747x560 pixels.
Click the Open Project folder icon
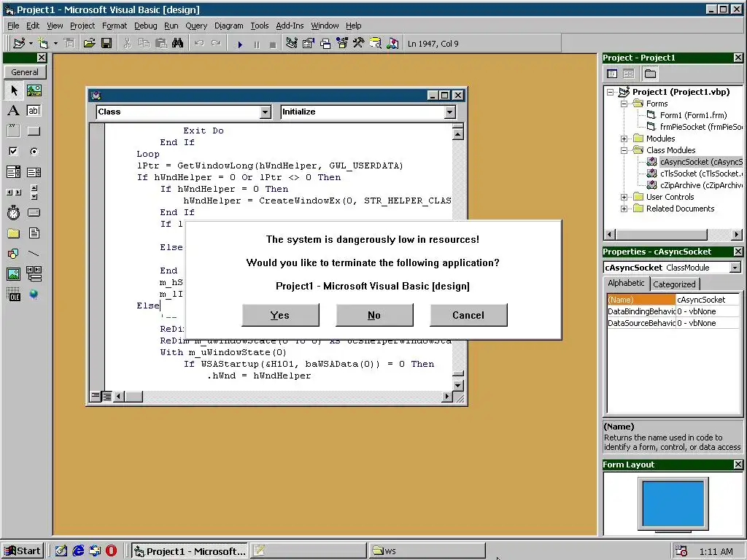click(89, 43)
